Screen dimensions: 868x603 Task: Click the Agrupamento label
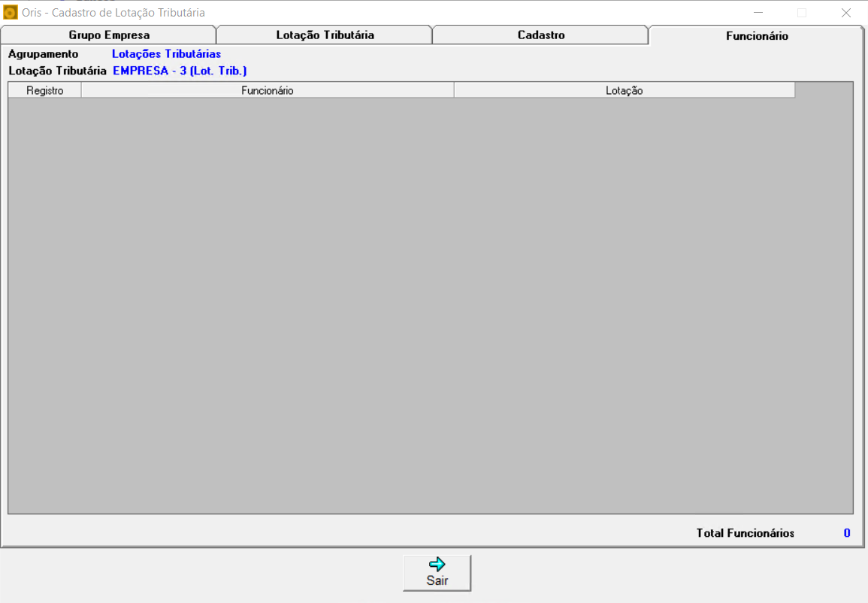tap(43, 54)
